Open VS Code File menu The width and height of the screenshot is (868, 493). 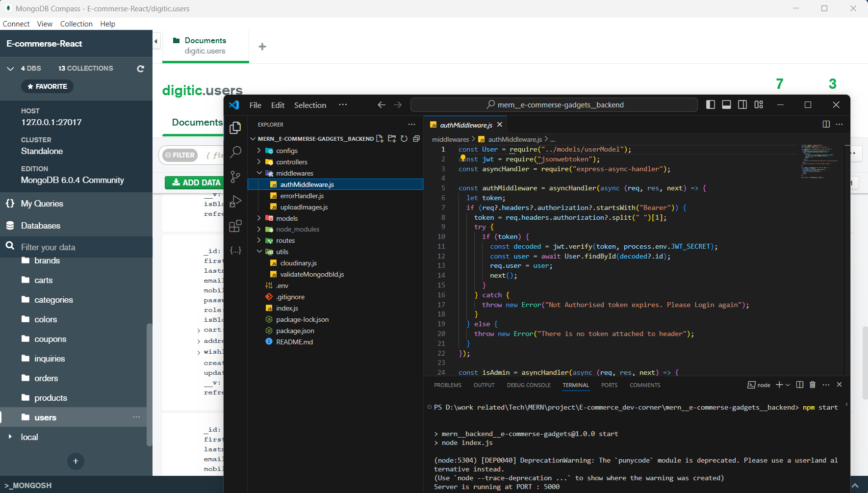pos(255,105)
